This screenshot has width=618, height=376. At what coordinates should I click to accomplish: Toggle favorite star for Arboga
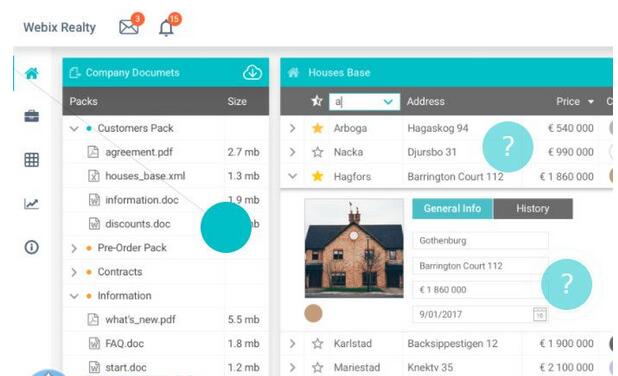click(x=318, y=128)
